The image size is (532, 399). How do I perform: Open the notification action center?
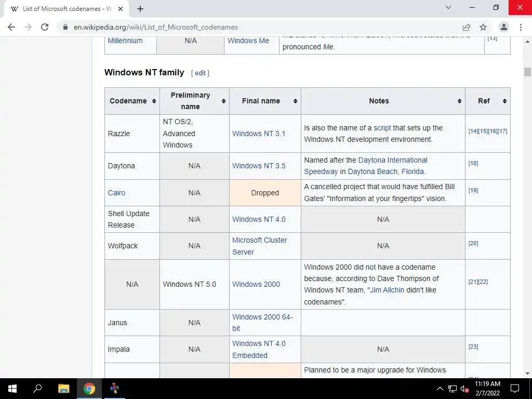pyautogui.click(x=515, y=389)
